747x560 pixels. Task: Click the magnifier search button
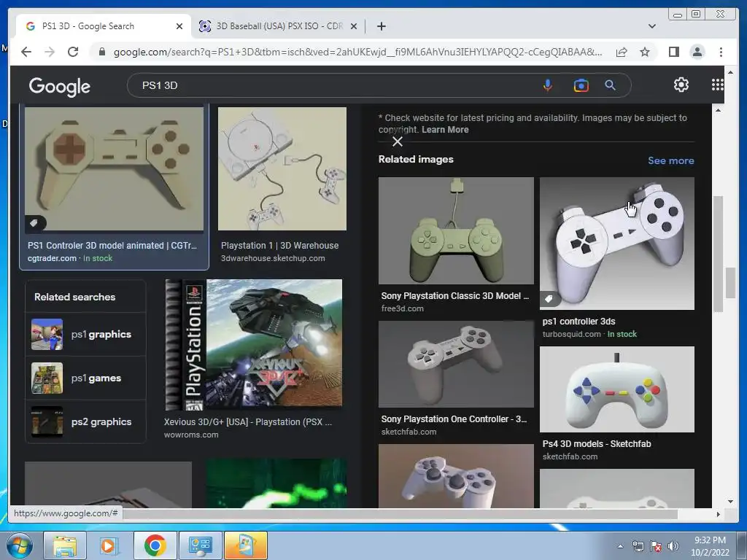(x=610, y=85)
